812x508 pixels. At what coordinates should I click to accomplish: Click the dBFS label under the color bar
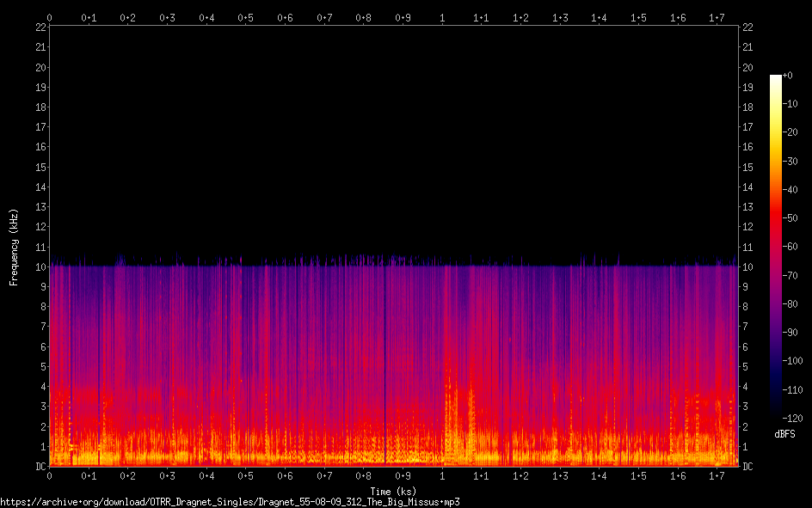[x=784, y=434]
